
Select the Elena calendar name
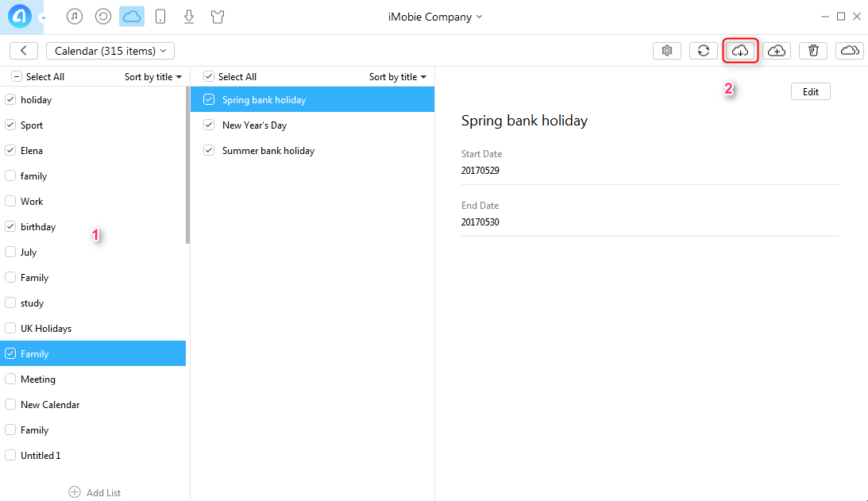pyautogui.click(x=32, y=151)
